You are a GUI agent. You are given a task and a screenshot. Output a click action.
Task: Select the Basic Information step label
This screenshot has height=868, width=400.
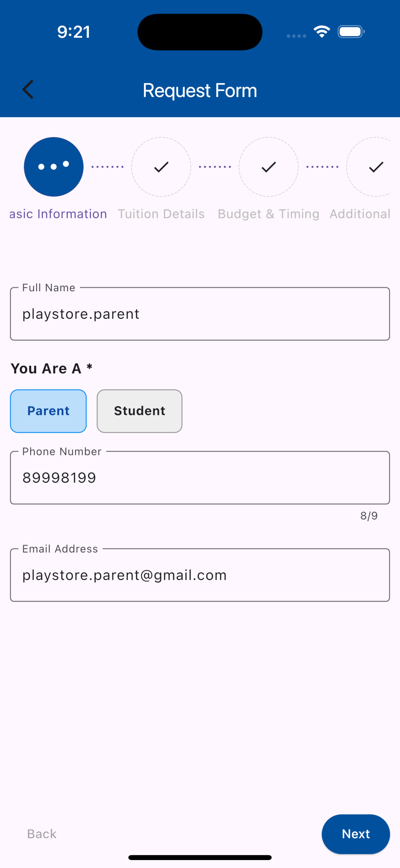(58, 214)
